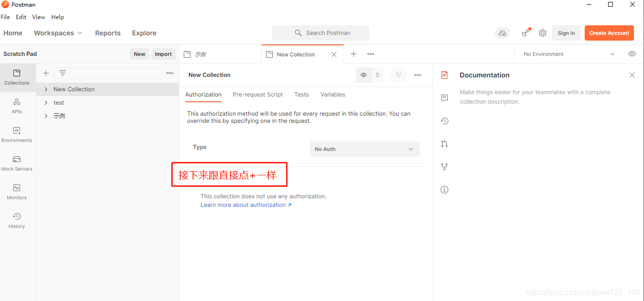Open the Changelog history icon in right sidebar

pyautogui.click(x=444, y=121)
